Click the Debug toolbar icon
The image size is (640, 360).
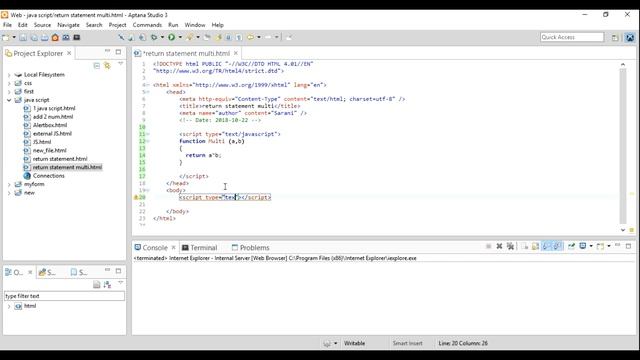click(154, 38)
